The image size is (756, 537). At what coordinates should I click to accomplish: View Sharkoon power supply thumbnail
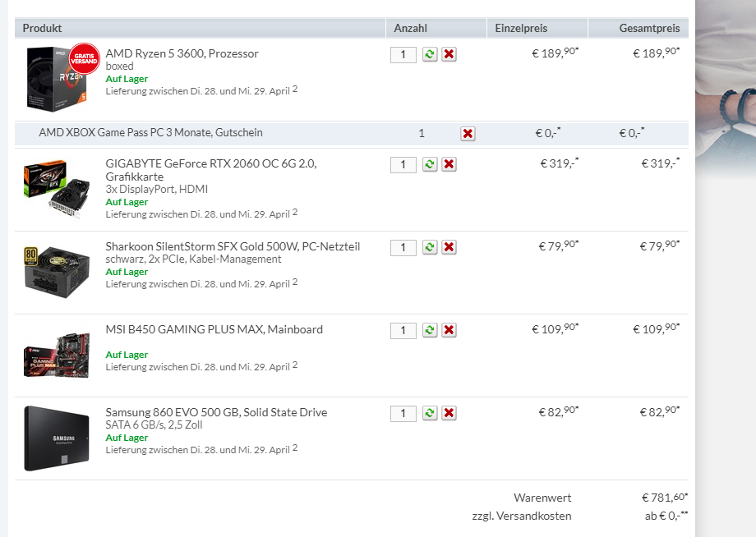(x=57, y=271)
